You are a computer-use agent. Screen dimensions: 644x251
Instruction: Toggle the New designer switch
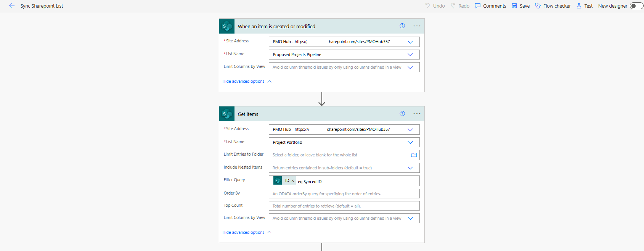(x=636, y=6)
